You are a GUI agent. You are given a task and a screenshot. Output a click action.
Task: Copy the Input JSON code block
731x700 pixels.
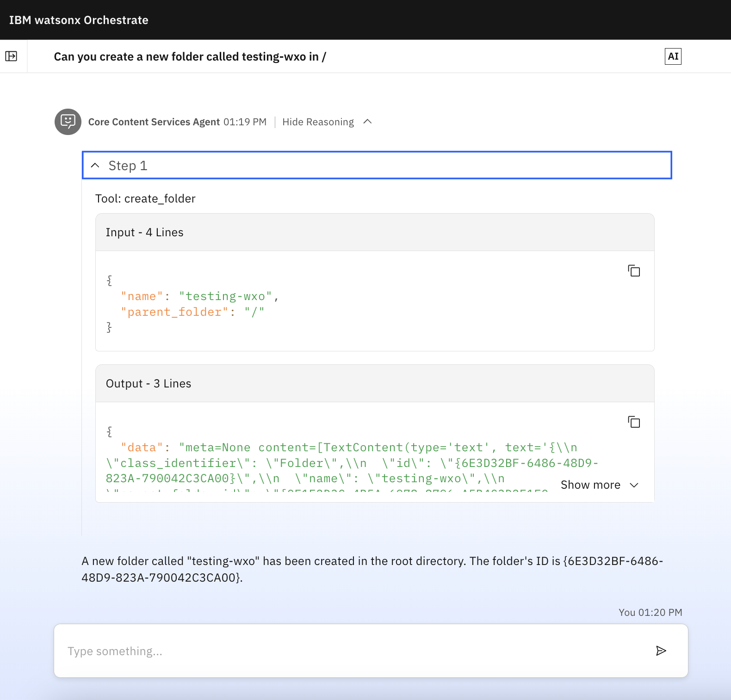[x=634, y=271]
